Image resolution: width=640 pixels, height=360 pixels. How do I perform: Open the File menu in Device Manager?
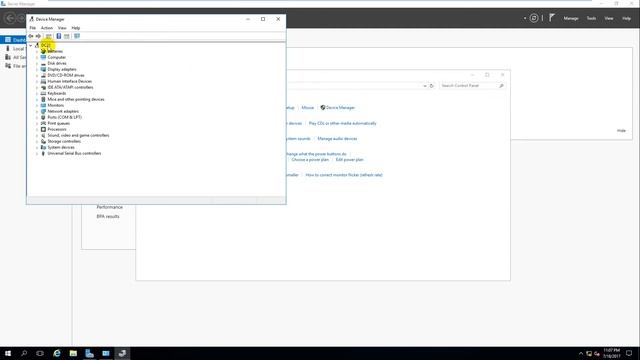(33, 28)
